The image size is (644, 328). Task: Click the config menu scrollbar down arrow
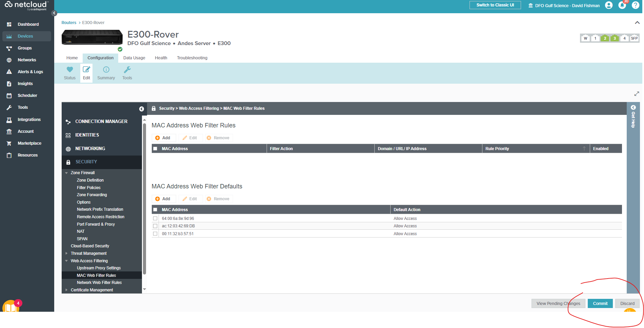[144, 289]
